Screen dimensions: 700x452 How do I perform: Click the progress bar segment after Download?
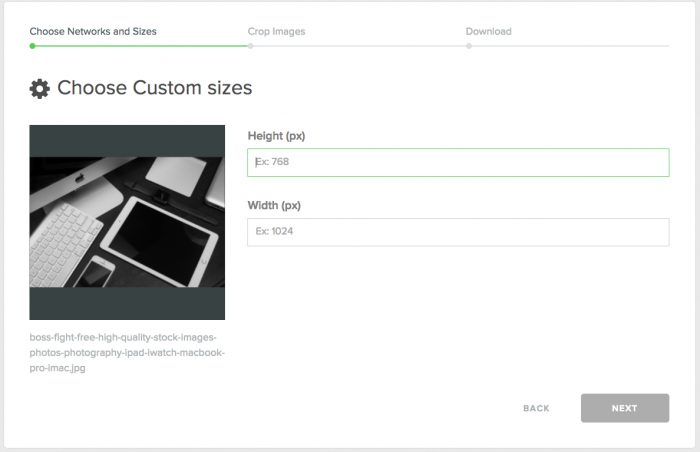[x=570, y=46]
